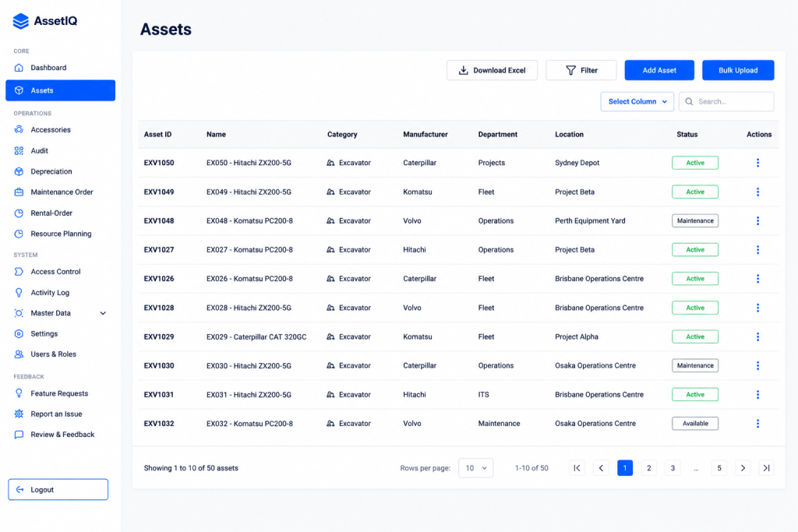The height and width of the screenshot is (532, 798).
Task: Click Sydney Depot location cell
Action: click(x=577, y=163)
